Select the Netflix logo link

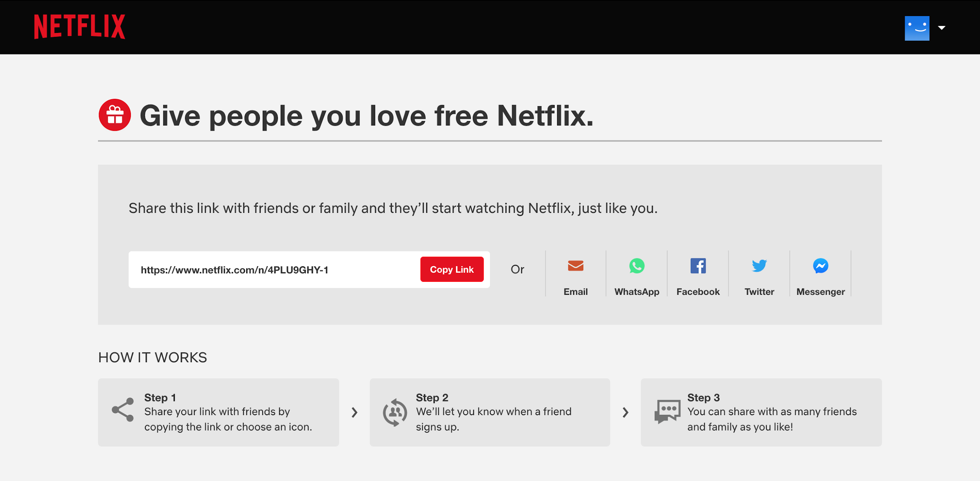[80, 25]
